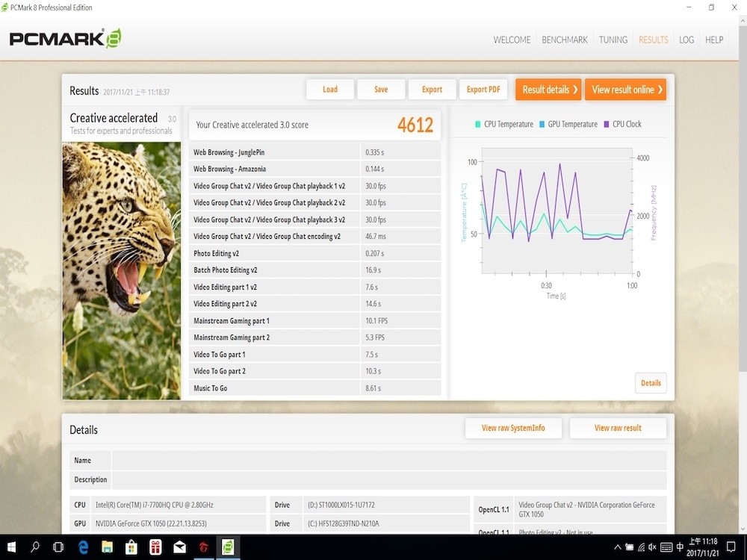Click the Task View icon
This screenshot has width=747, height=560.
58,547
